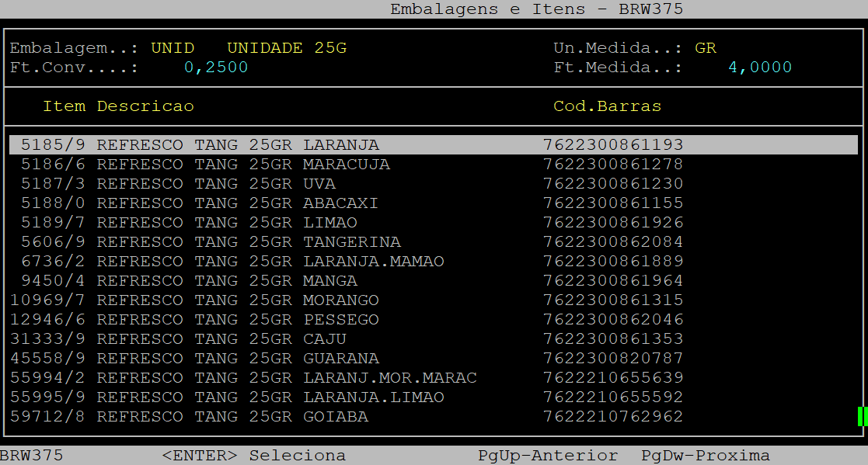Click barcode 7622300861155
This screenshot has width=868, height=465.
(x=613, y=203)
